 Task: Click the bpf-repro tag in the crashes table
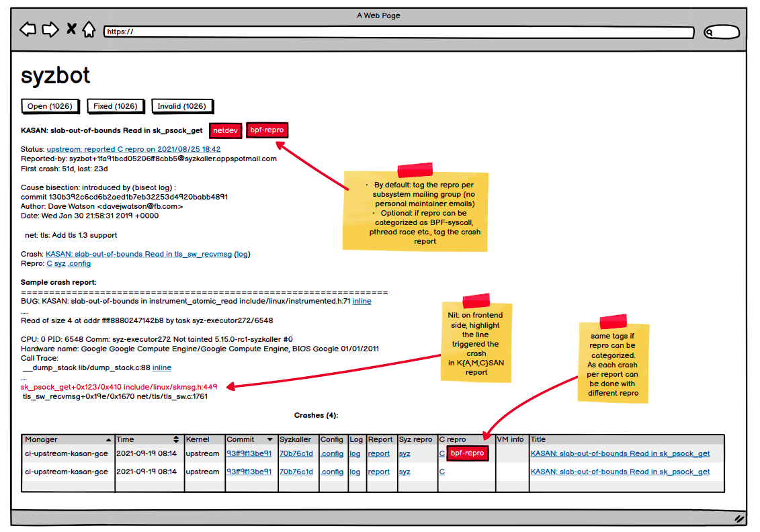coord(467,453)
